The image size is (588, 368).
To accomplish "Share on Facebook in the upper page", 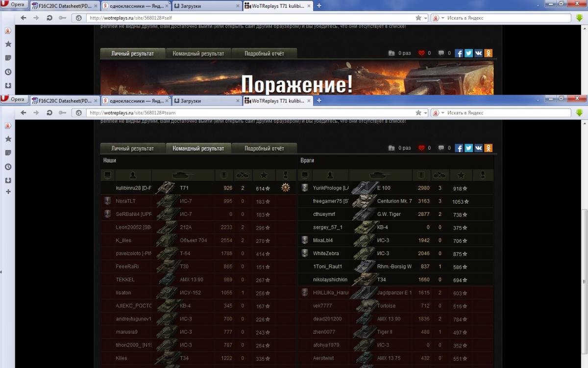I will point(459,53).
